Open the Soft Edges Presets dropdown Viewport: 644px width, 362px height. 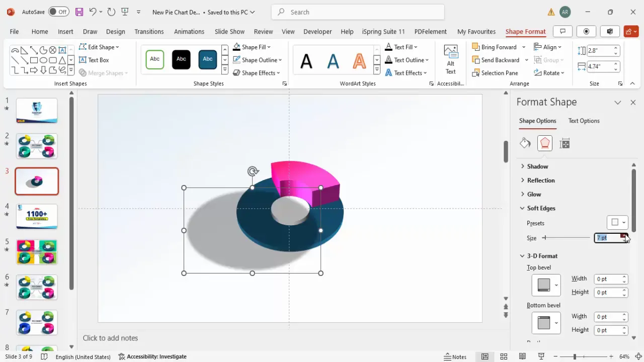pos(617,222)
